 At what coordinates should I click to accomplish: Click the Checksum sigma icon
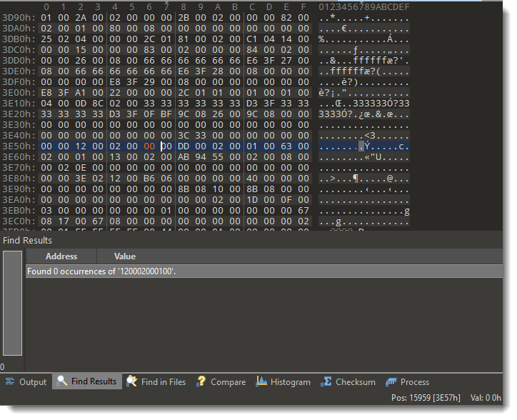click(326, 381)
